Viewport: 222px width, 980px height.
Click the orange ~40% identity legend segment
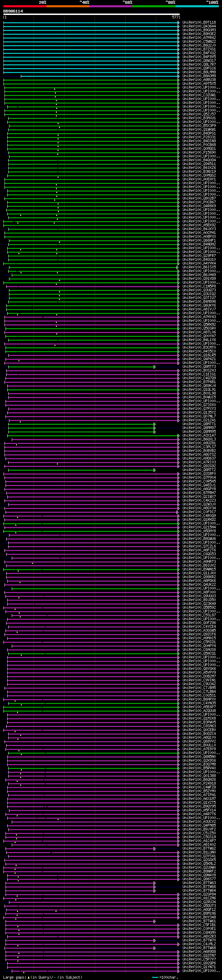tap(68, 6)
